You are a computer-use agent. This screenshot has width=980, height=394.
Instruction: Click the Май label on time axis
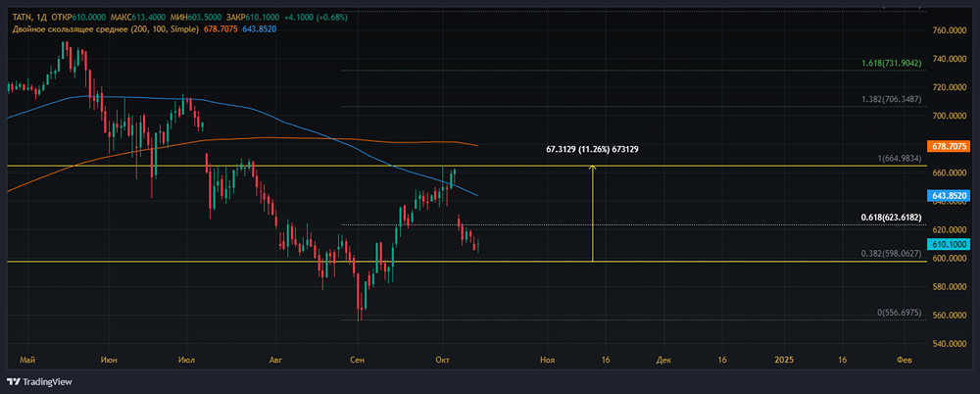tap(26, 361)
